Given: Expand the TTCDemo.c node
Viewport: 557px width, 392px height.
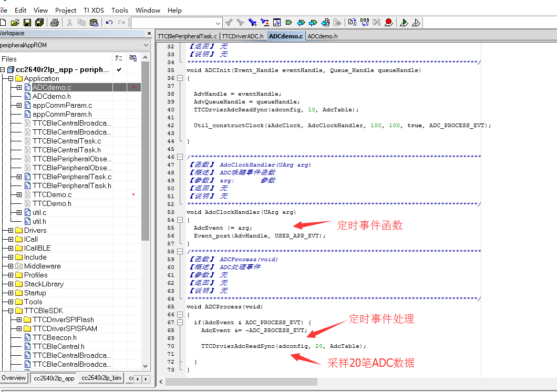Looking at the screenshot, I should 19,194.
